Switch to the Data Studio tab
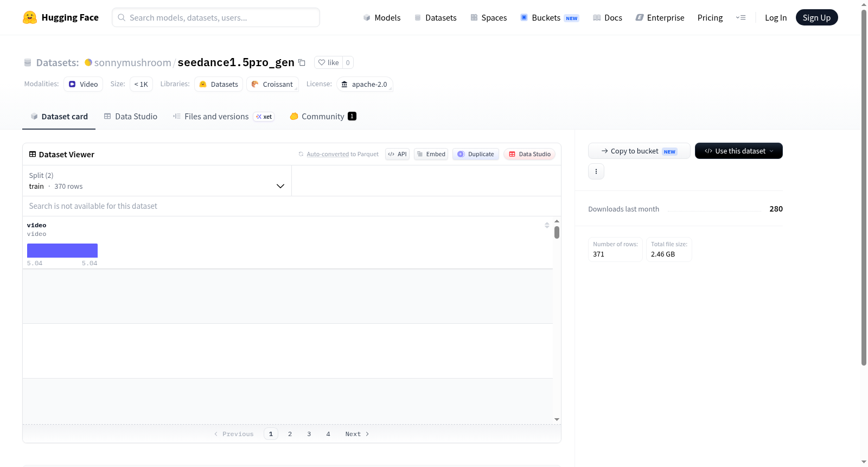Screen dimensions: 868x467 tap(131, 116)
